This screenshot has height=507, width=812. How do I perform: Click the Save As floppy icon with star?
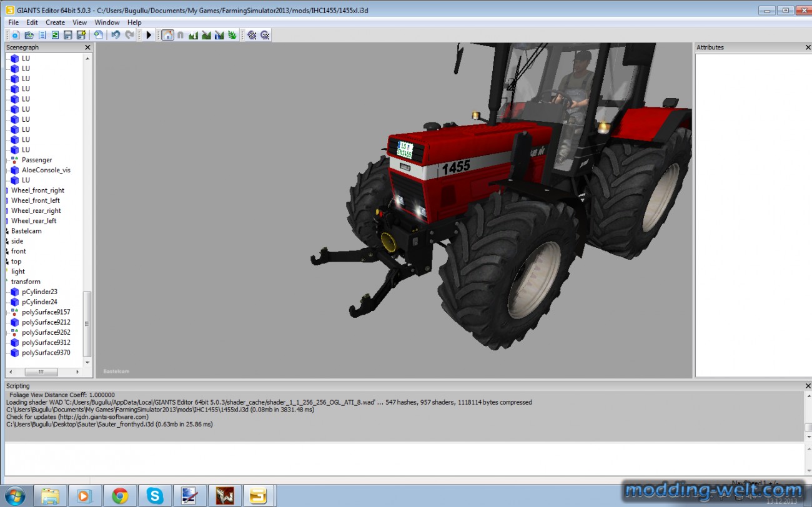coord(81,35)
